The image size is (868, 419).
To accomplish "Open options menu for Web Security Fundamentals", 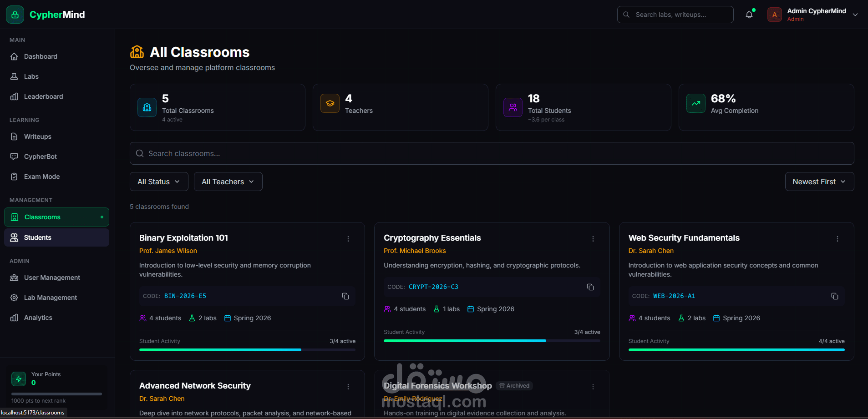I will point(838,239).
